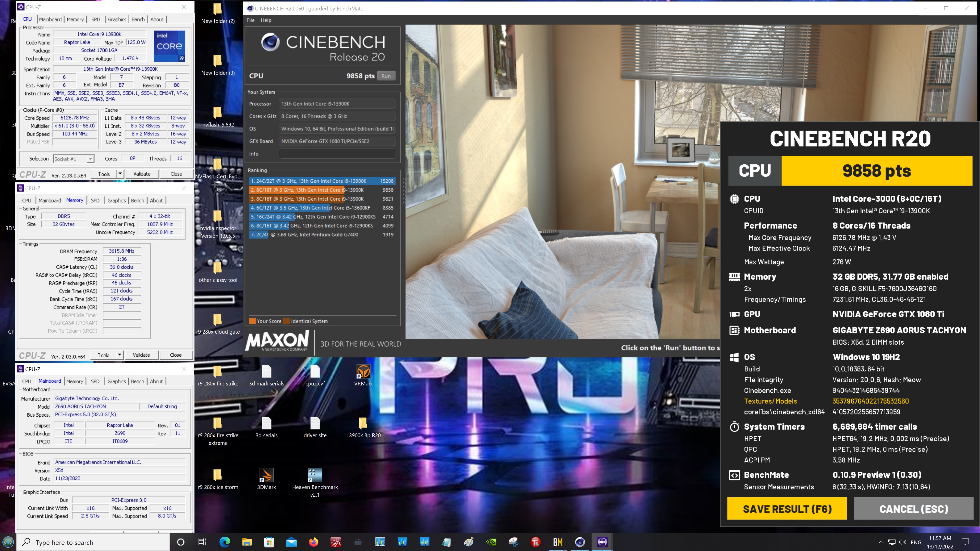
Task: Select ranking row 7 Pentium Gold G7400
Action: tap(322, 235)
